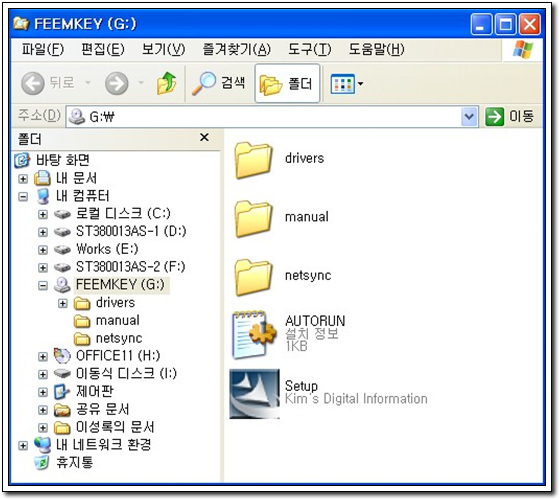Expand the 공유 문서 tree node
Screen dimensions: 560x500
43,410
